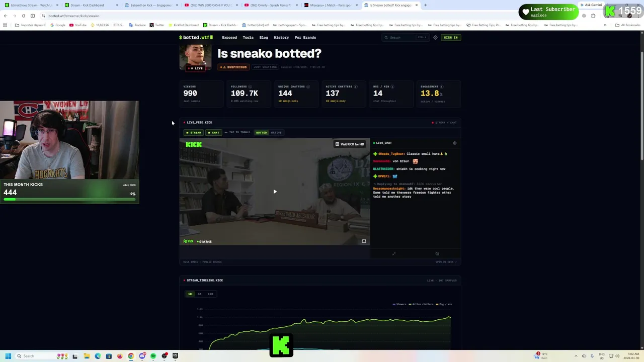This screenshot has width=644, height=362.
Task: Open the Tools menu
Action: click(x=248, y=37)
